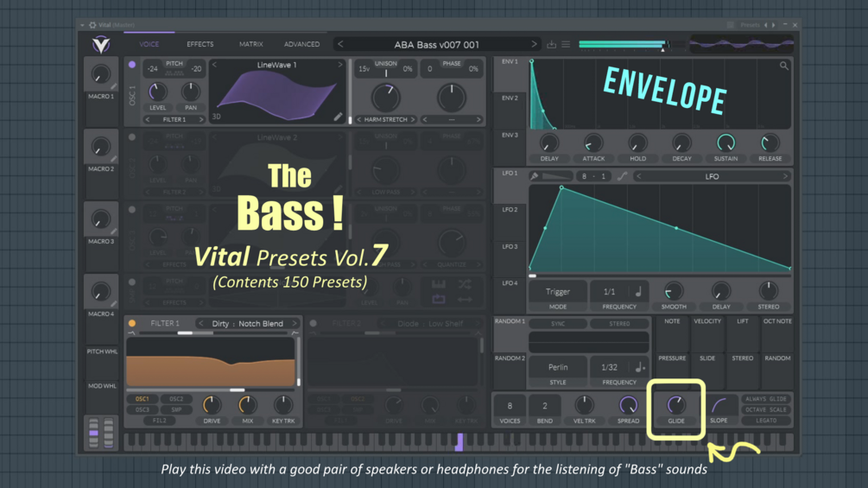Change the Dirty Notch Blend filter type
The height and width of the screenshot is (488, 868).
tap(248, 323)
